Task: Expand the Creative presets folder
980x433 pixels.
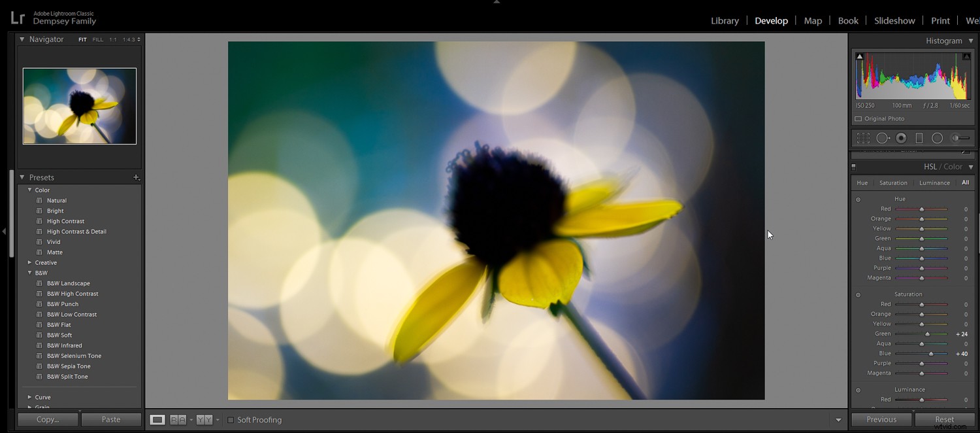Action: click(x=29, y=262)
